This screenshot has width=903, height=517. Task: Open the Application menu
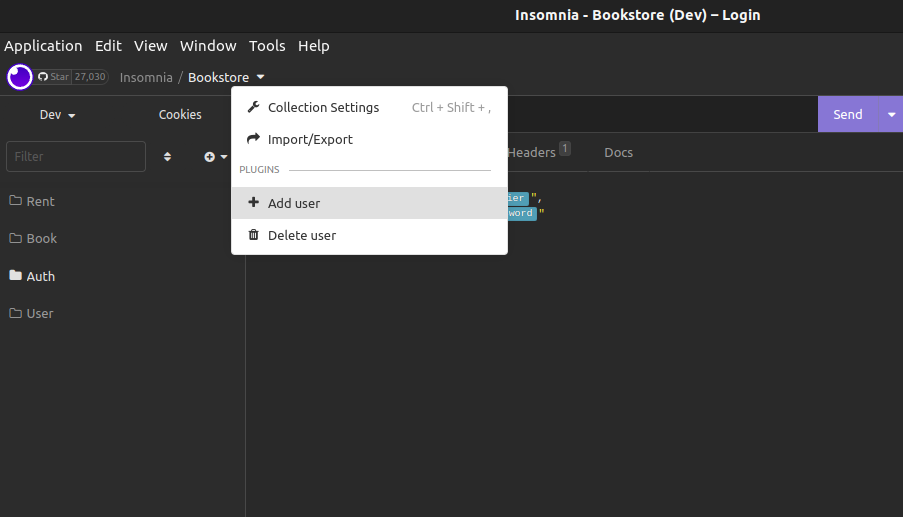pyautogui.click(x=43, y=46)
